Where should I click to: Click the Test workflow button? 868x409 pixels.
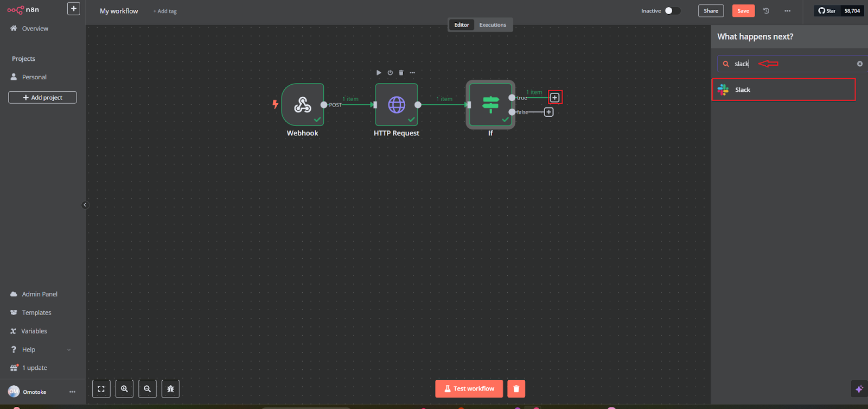click(x=469, y=389)
